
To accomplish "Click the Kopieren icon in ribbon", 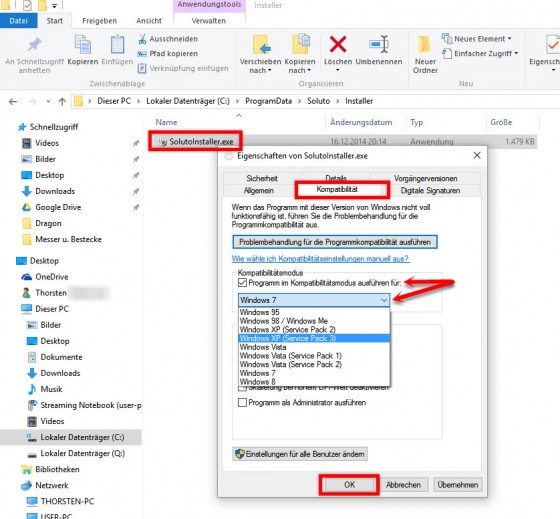I will point(83,44).
